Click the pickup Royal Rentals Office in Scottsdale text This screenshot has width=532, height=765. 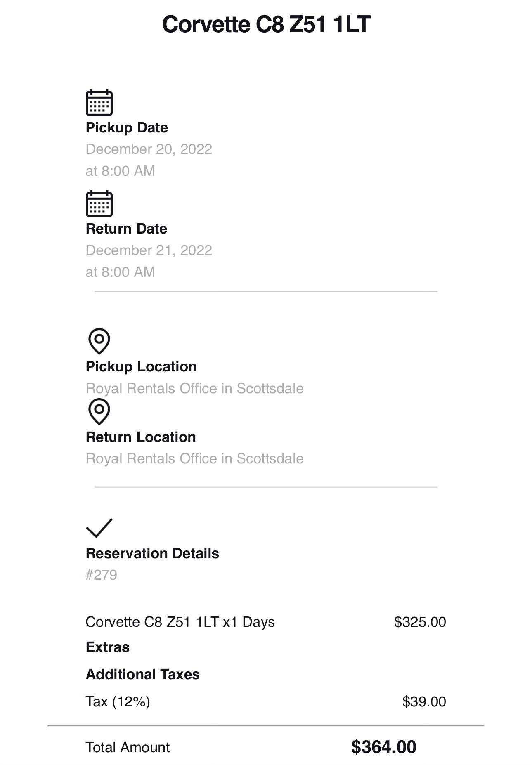[x=195, y=389]
